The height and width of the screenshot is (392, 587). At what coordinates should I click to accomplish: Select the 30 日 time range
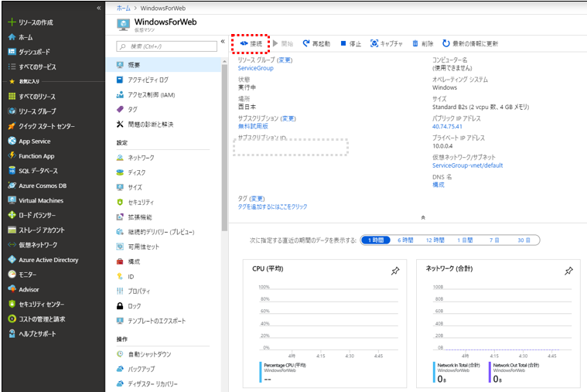tap(524, 240)
